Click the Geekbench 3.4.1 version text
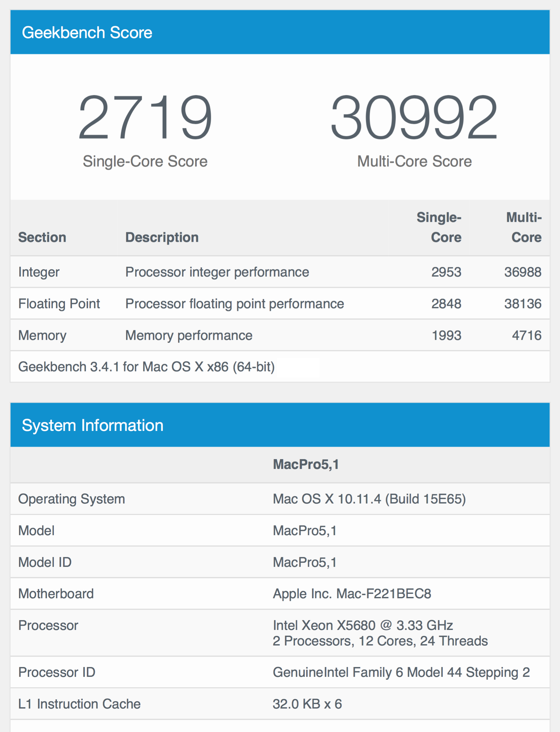Viewport: 560px width, 732px height. click(x=146, y=367)
